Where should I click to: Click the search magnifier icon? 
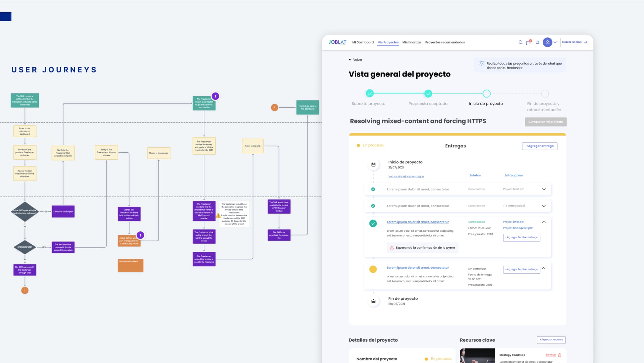(x=520, y=42)
